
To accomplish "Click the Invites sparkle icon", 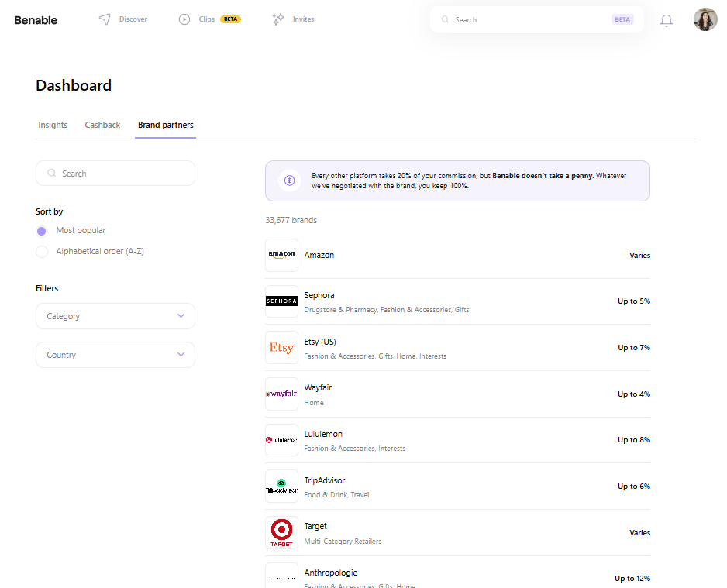I will point(278,19).
